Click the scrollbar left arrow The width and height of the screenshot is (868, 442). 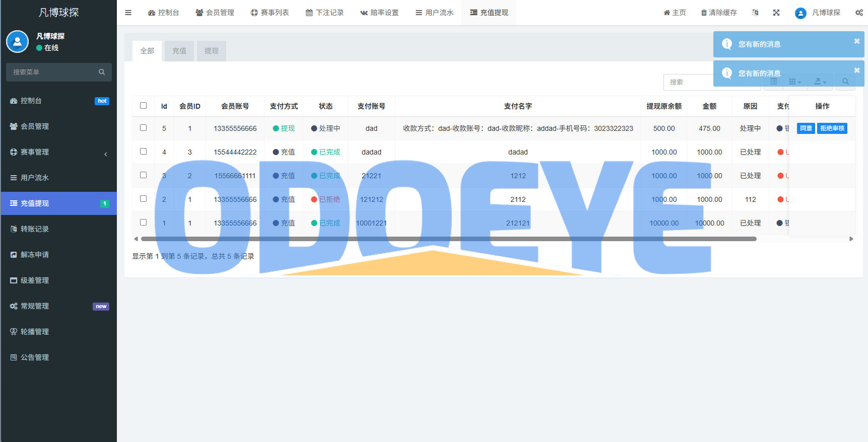tap(136, 239)
